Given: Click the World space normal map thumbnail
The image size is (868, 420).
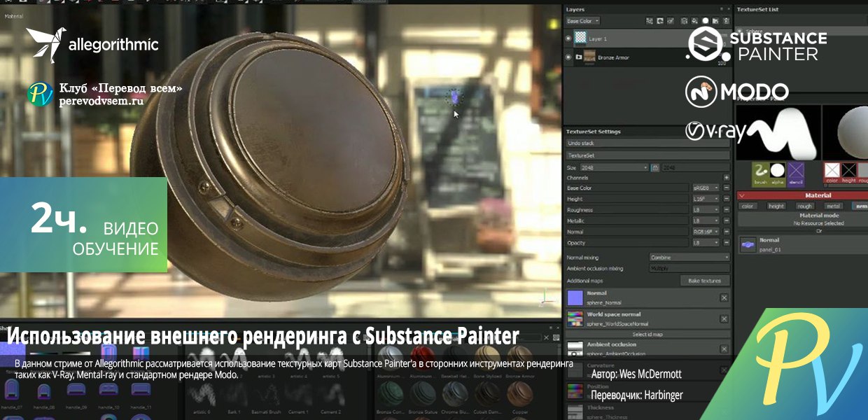Looking at the screenshot, I should click(x=575, y=318).
